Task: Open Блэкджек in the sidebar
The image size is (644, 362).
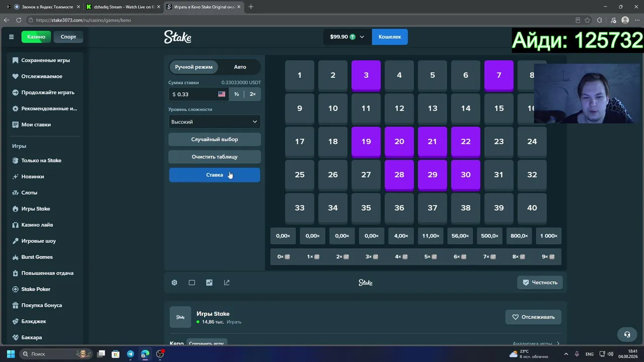Action: (x=34, y=321)
